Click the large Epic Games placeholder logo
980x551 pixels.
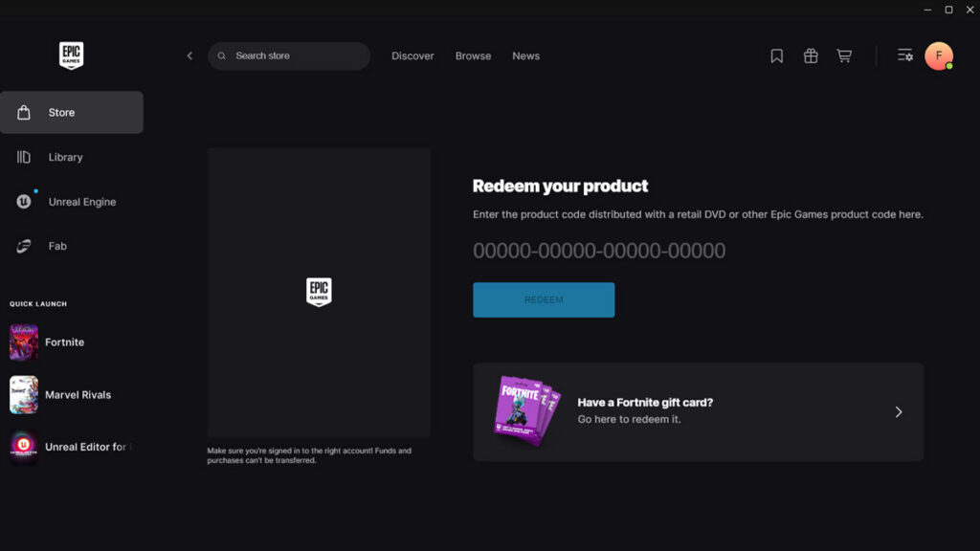click(319, 292)
